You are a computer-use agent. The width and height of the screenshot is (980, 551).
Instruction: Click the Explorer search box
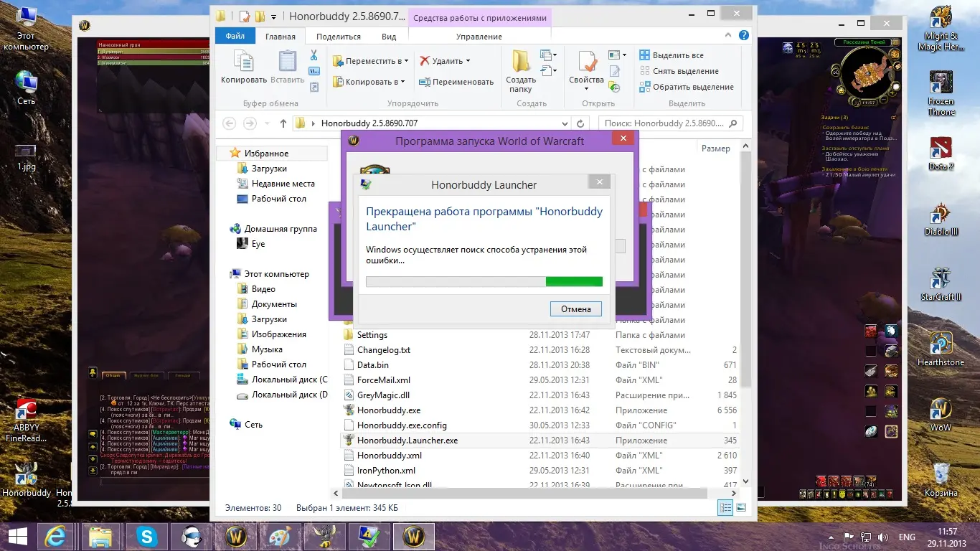tap(670, 123)
